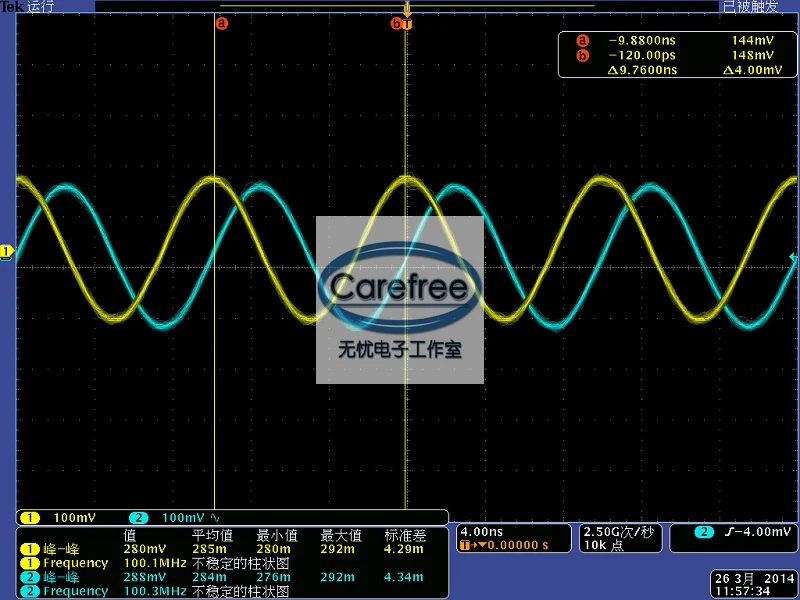Click the trigger delay 0.00000 s value

[x=517, y=545]
